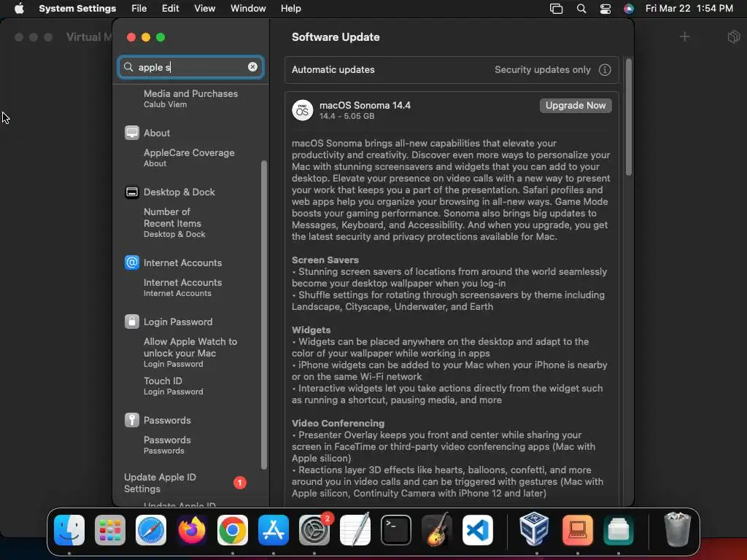Click the Software Update page title

pyautogui.click(x=336, y=37)
